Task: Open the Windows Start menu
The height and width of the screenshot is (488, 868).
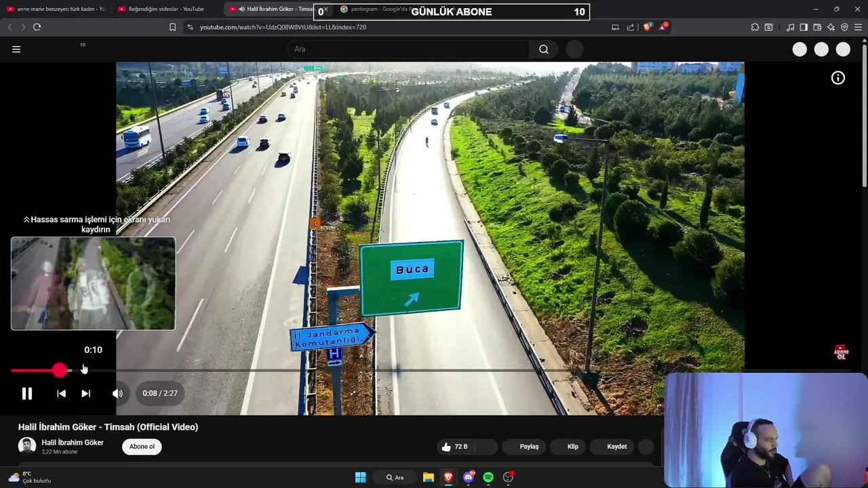Action: 361,477
